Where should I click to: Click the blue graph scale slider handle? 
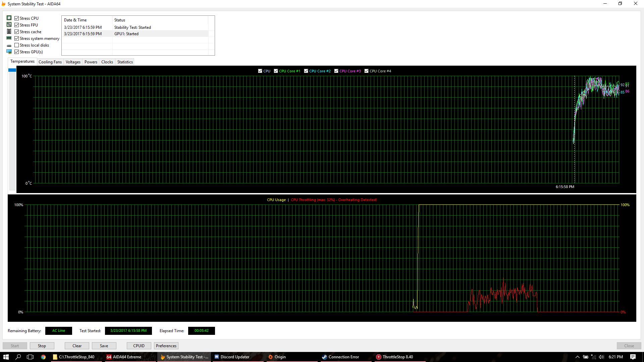pyautogui.click(x=12, y=70)
